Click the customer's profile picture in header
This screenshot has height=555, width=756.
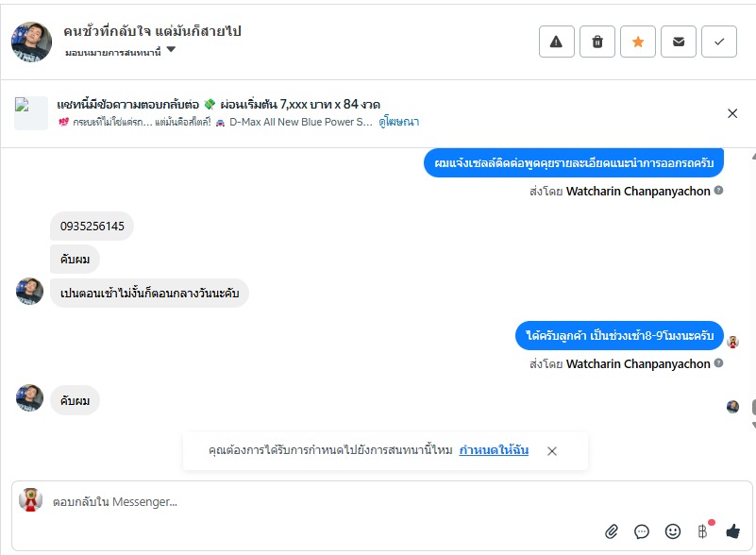[x=31, y=42]
